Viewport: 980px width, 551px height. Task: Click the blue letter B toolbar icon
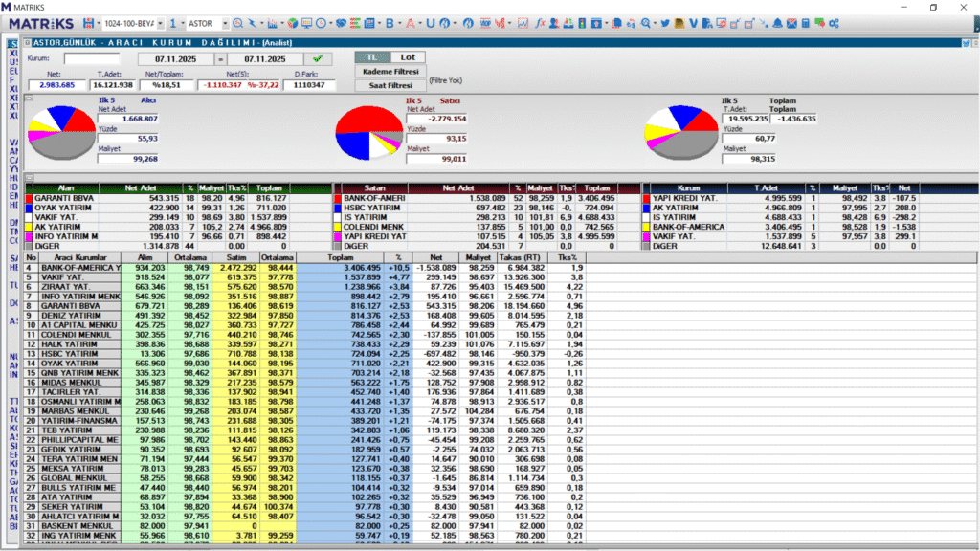point(390,22)
